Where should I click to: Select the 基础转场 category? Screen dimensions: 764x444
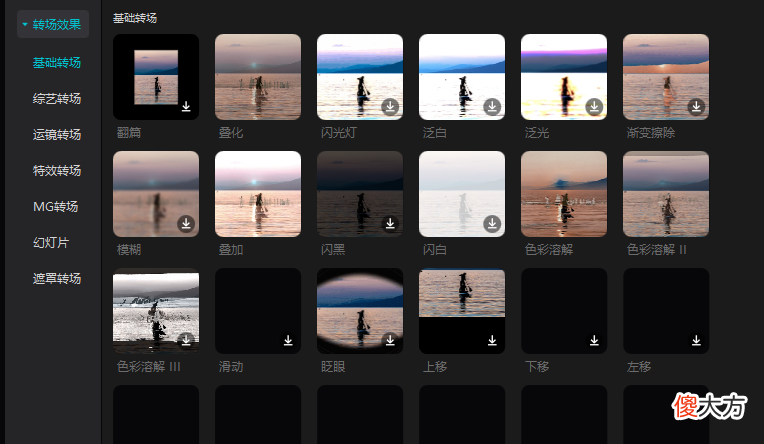click(x=57, y=62)
